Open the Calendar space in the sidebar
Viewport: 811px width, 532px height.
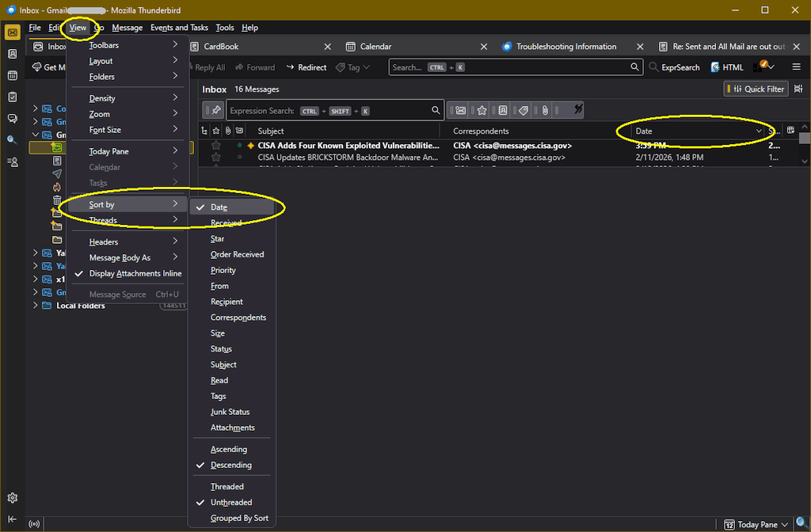point(12,76)
